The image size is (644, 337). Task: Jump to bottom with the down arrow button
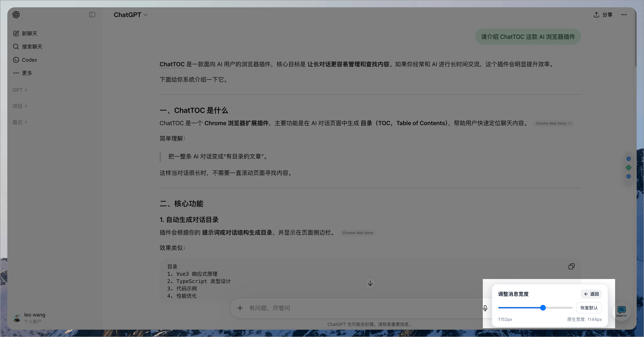(370, 283)
